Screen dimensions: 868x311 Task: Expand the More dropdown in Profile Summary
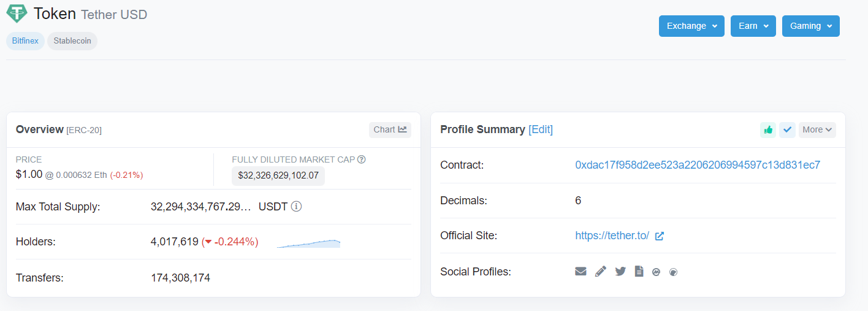[x=817, y=129]
